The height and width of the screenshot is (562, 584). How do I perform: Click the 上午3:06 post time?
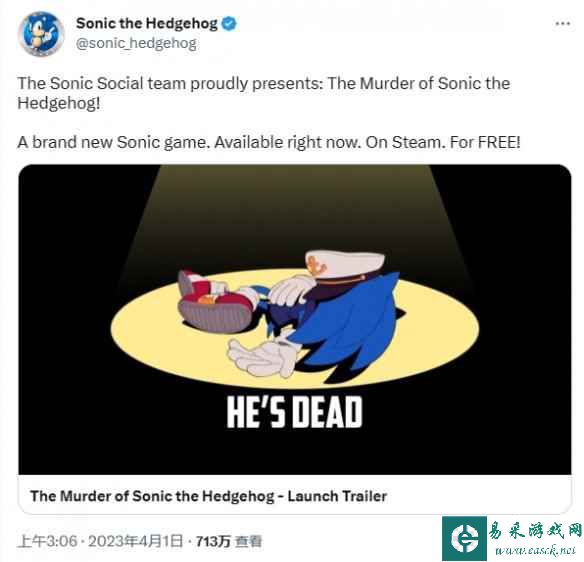click(x=47, y=541)
